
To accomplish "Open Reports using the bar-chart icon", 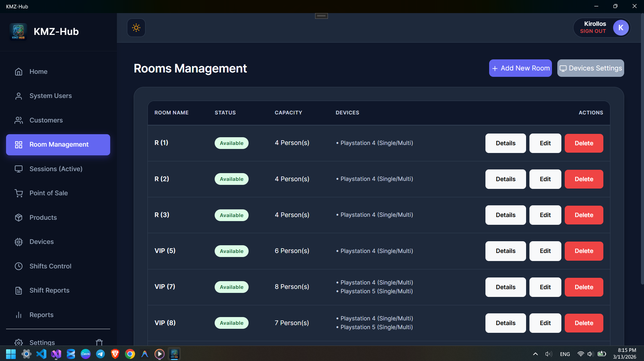I will tap(18, 315).
